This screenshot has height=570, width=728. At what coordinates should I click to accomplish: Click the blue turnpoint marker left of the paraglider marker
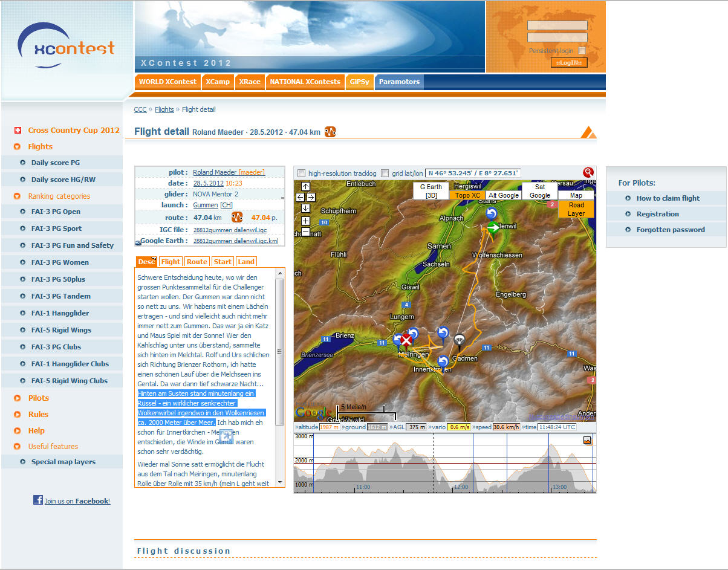click(443, 332)
